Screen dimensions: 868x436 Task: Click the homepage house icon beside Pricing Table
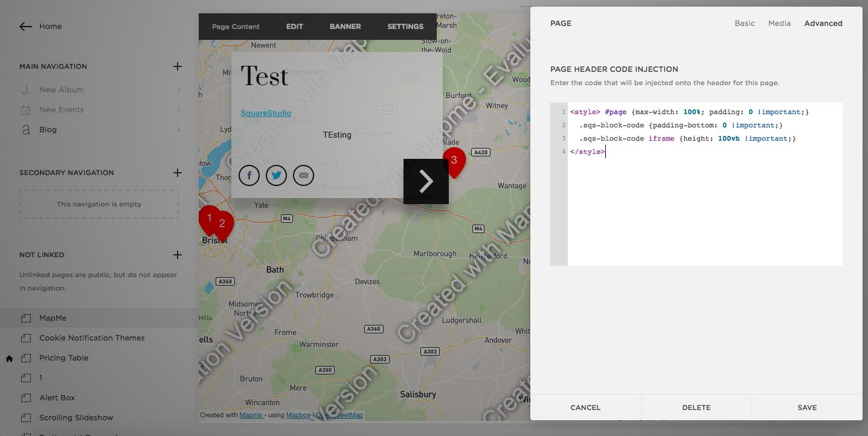[x=9, y=358]
